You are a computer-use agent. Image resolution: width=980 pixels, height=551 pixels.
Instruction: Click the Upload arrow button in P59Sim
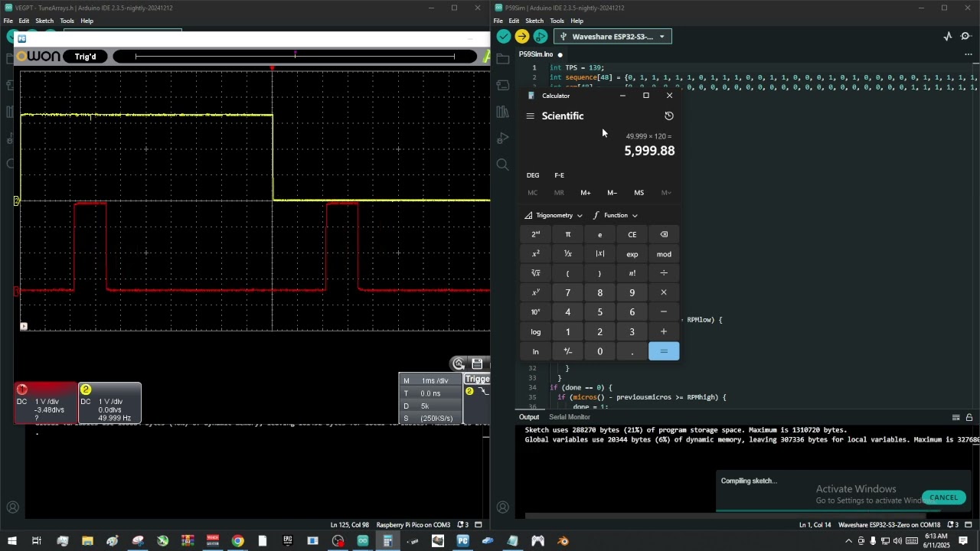coord(522,36)
